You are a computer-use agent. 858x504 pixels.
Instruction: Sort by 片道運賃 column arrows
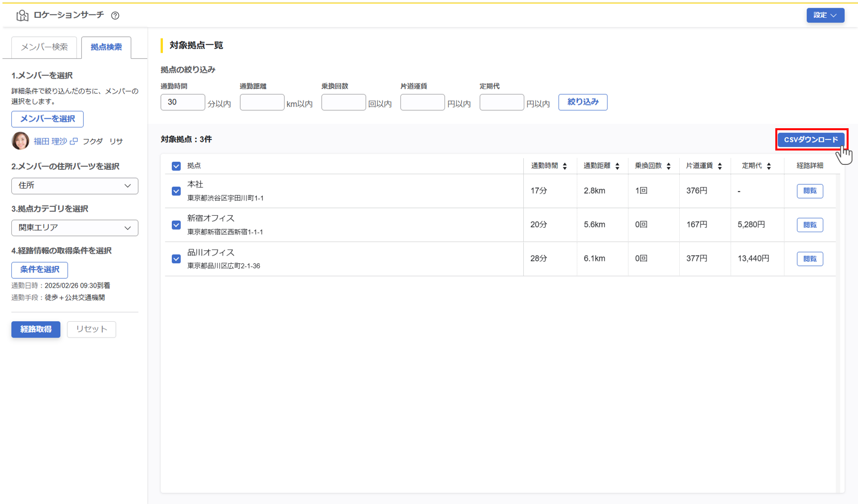click(x=720, y=166)
